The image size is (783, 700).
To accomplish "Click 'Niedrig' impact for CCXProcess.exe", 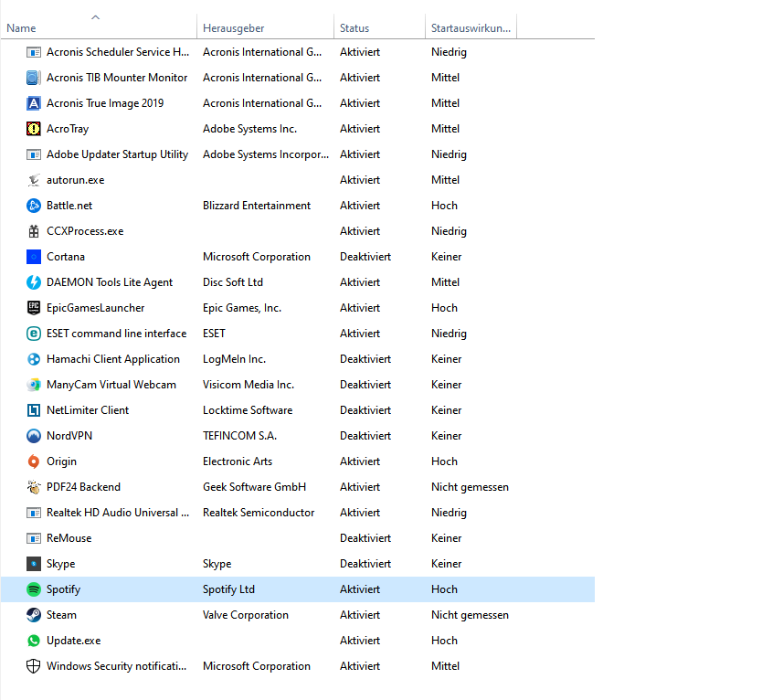I will point(449,231).
